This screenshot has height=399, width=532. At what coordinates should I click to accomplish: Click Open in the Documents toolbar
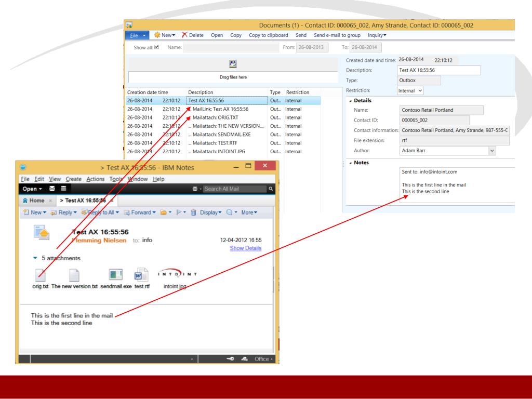pos(217,35)
